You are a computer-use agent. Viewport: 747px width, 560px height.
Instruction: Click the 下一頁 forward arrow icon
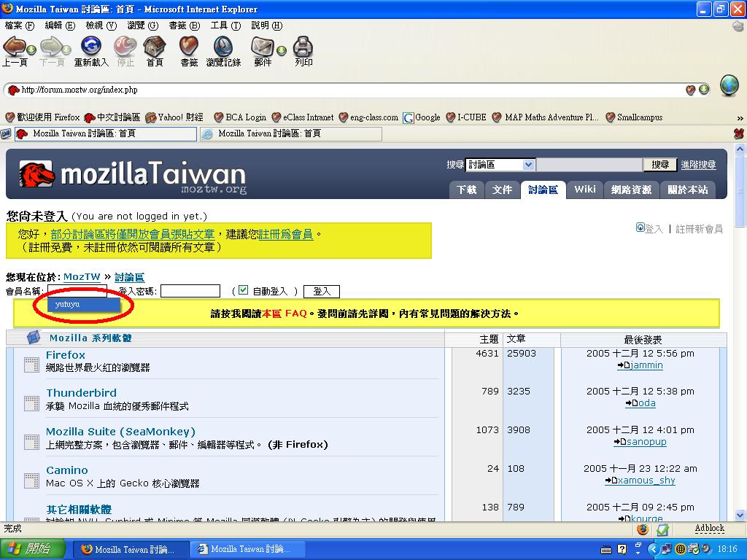pyautogui.click(x=52, y=46)
